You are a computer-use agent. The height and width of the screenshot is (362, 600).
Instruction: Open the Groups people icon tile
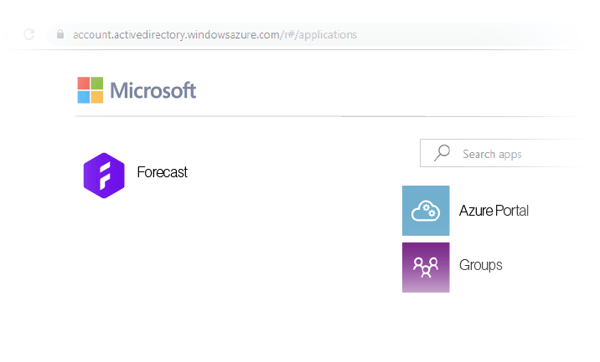pyautogui.click(x=426, y=267)
